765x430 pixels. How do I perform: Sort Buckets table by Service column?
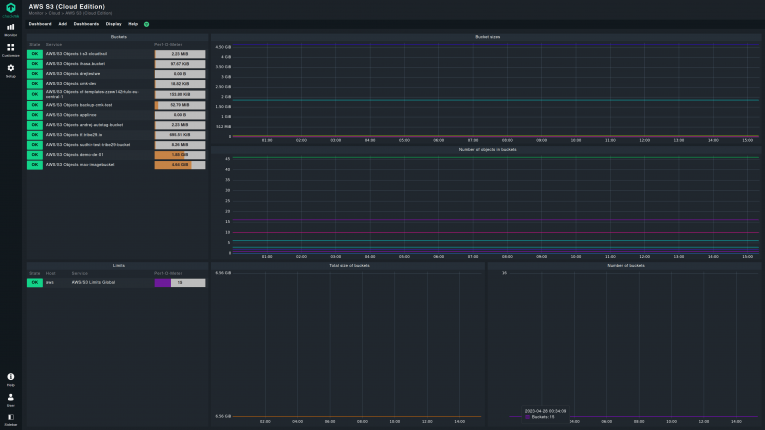tap(54, 44)
